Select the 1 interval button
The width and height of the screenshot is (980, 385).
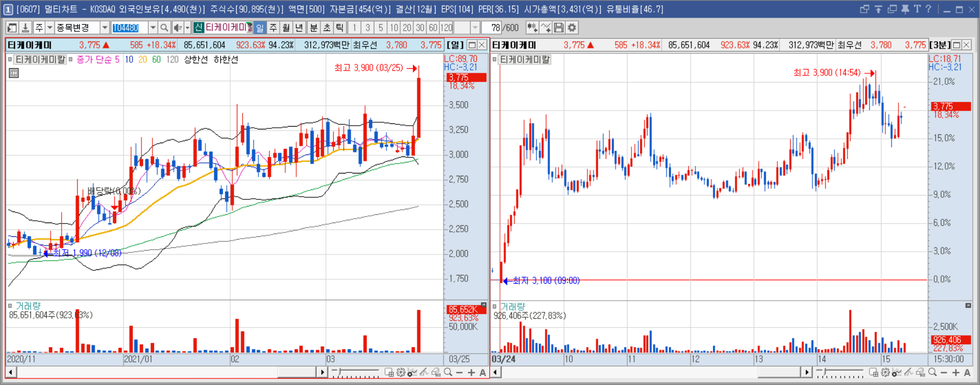[x=355, y=28]
